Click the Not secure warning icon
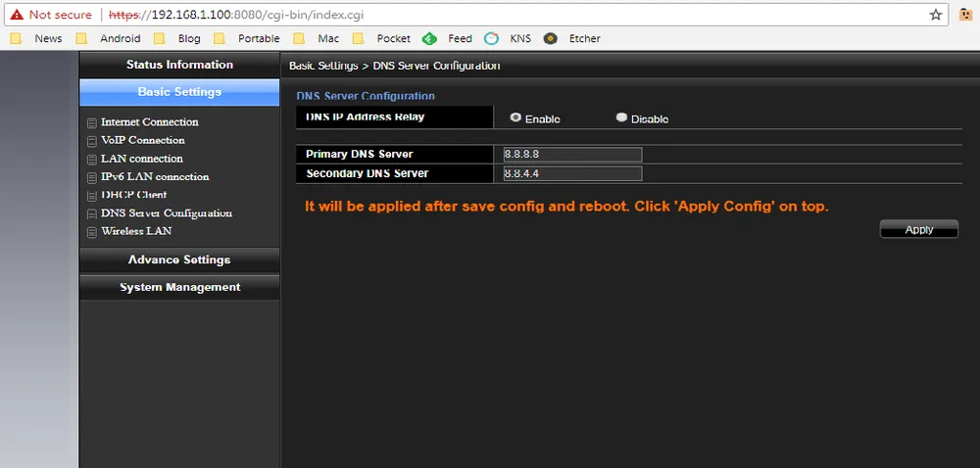 [16, 15]
